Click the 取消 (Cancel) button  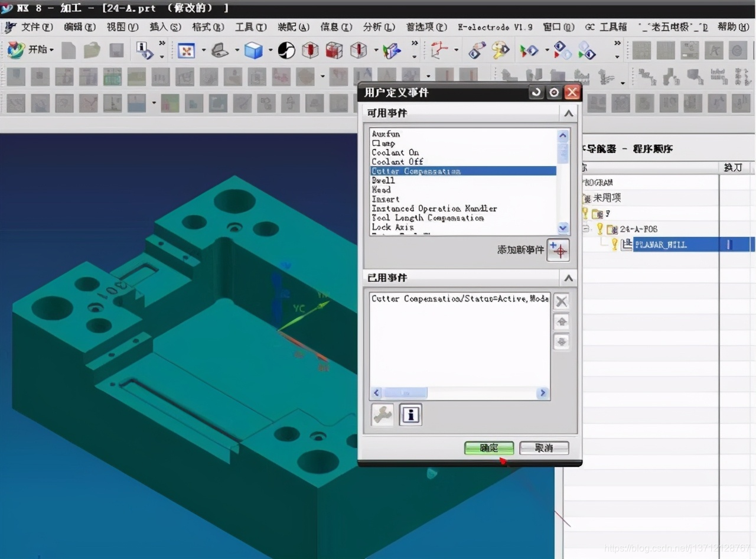point(544,448)
